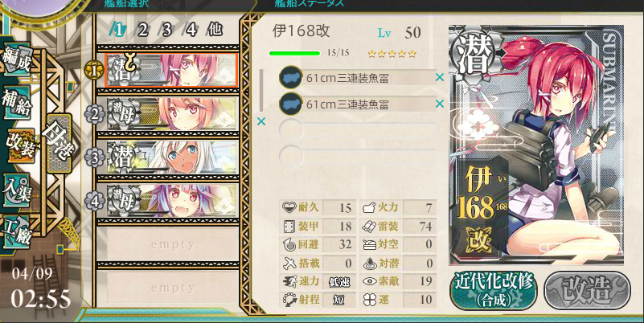Screen dimensions: 644x323
Task: Open the 補給 (resupply) side menu icon
Action: click(17, 104)
